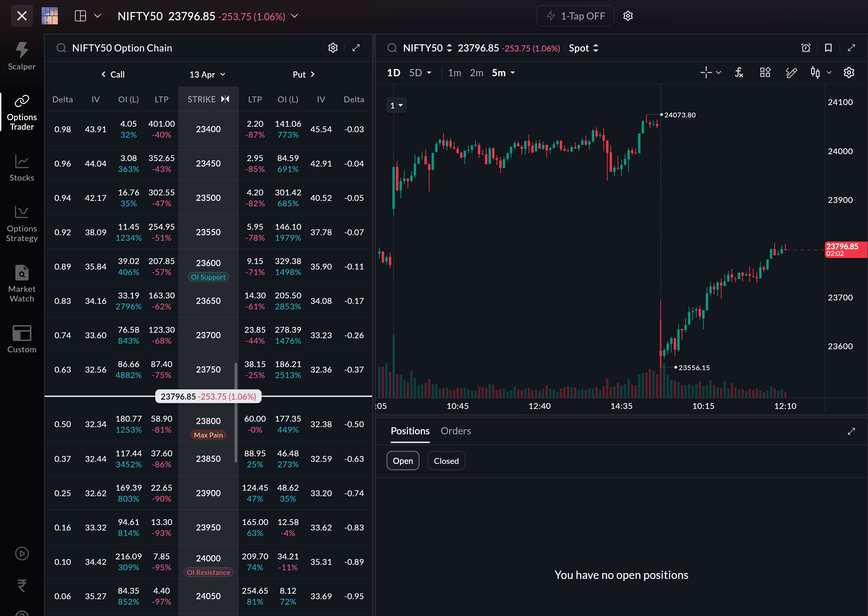The height and width of the screenshot is (616, 868).
Task: Toggle the 1-Tap OFF switch
Action: [x=575, y=16]
